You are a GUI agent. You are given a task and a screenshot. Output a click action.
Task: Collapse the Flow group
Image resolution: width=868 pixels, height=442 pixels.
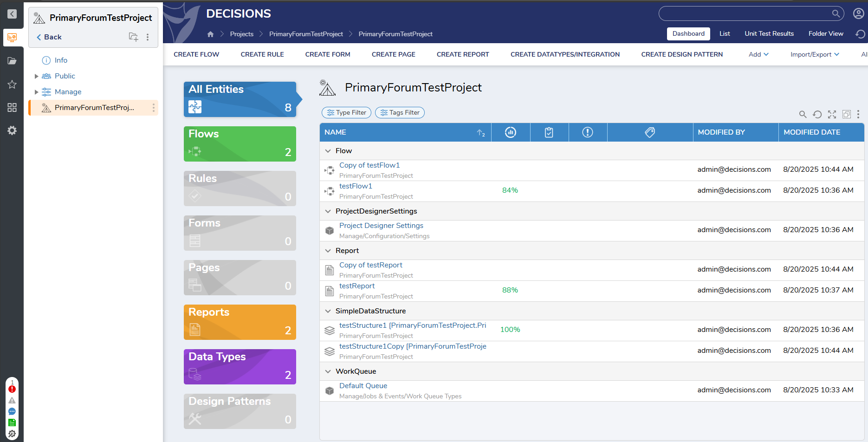point(328,151)
